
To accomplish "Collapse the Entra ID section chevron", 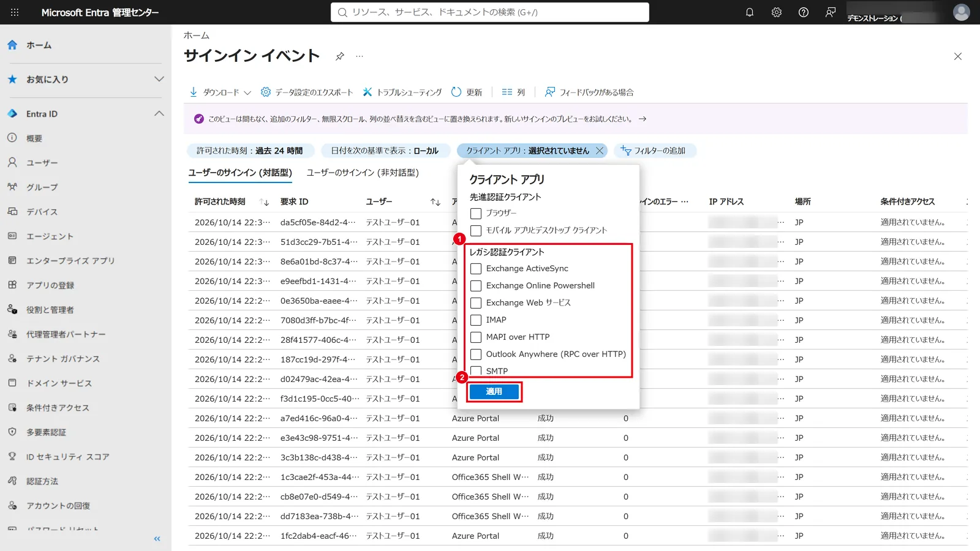I will click(159, 113).
